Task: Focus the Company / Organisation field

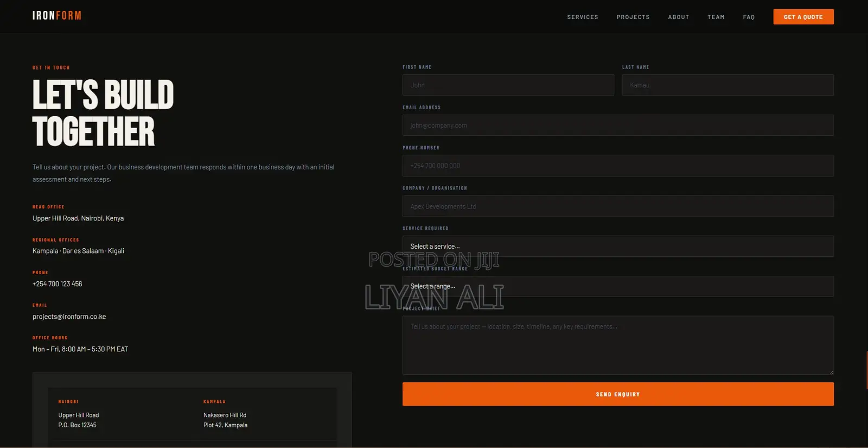Action: 618,206
